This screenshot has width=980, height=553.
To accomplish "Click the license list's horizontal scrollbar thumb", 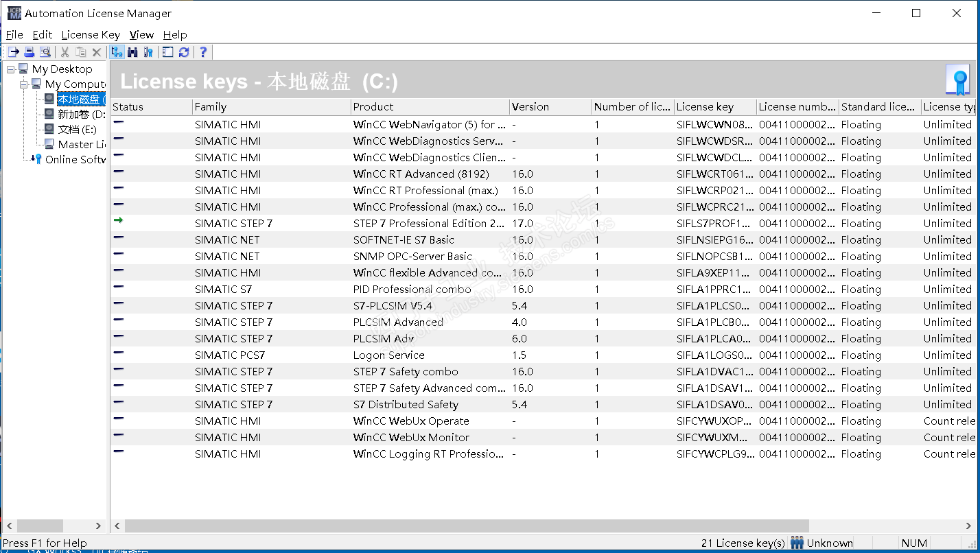I will pos(467,526).
